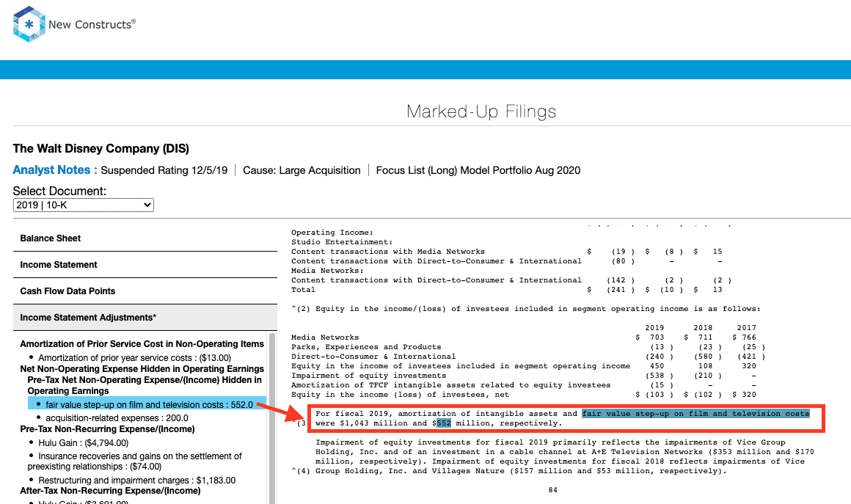Click the After-Tax Non-Recurring Expense/(Income) heading
This screenshot has height=504, width=851.
[110, 491]
